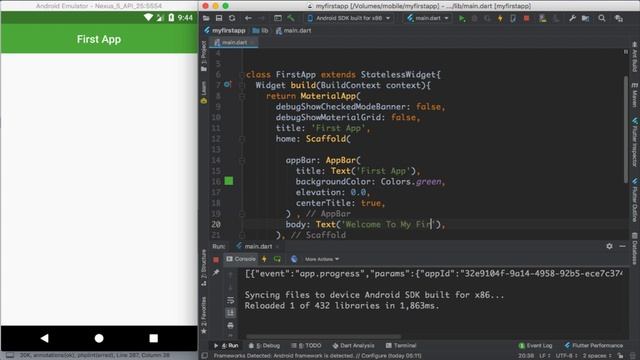640x360 pixels.
Task: Click the Synchronize refresh icon in toolbar
Action: [x=232, y=18]
